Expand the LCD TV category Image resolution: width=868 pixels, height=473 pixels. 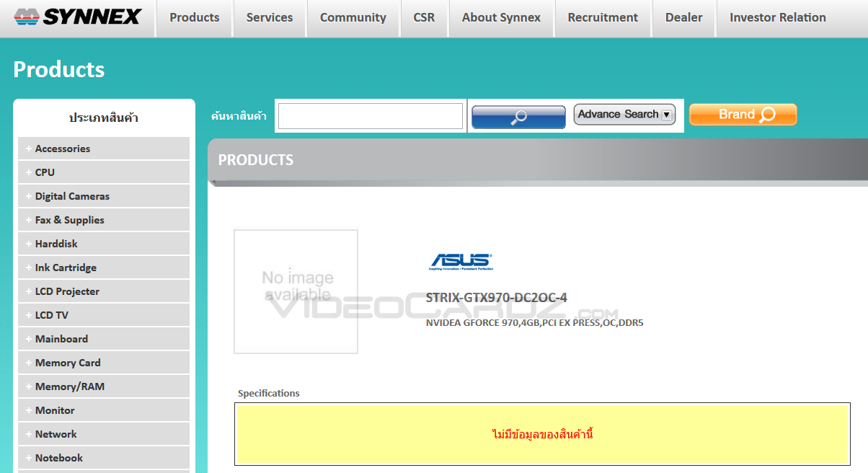point(104,315)
